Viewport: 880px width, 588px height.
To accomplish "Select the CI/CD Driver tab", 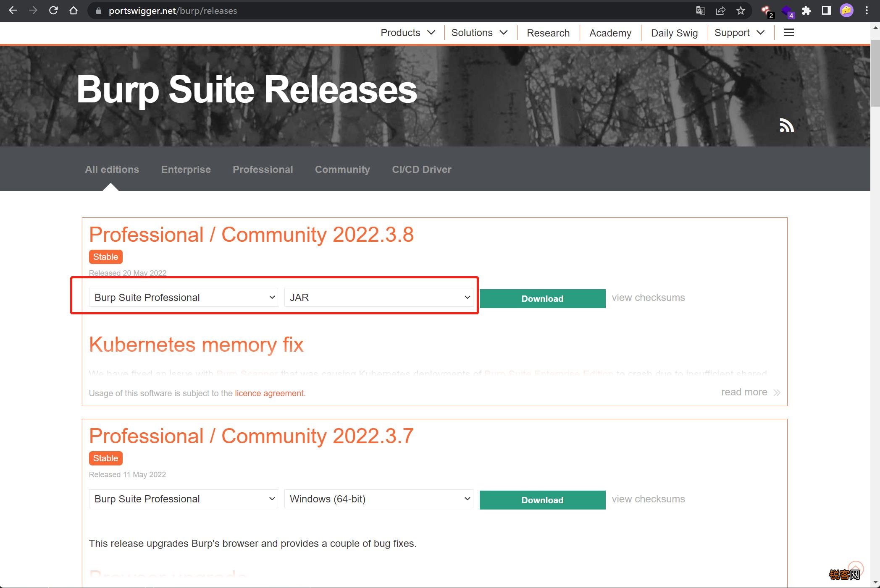I will (x=422, y=169).
